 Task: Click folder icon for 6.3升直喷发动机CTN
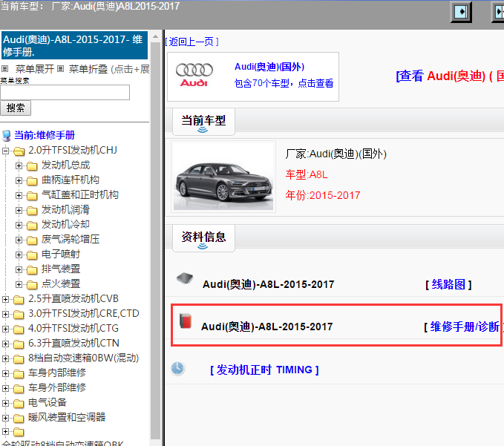[19, 344]
